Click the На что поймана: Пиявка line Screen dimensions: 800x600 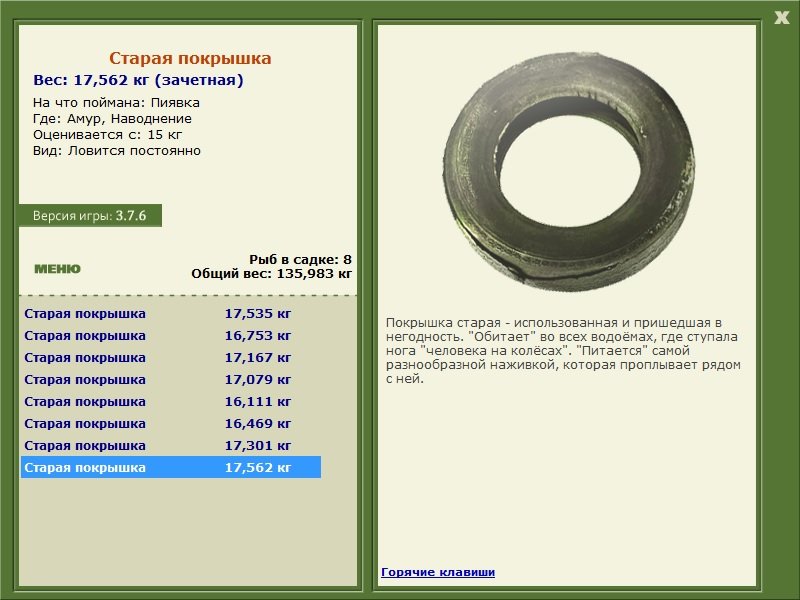(x=116, y=103)
